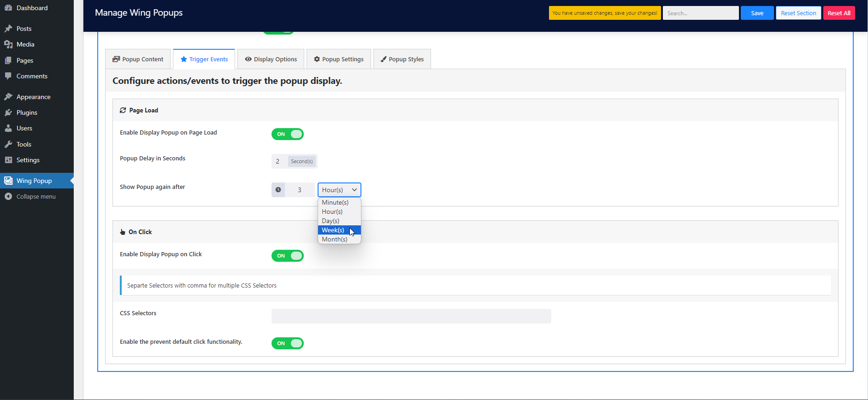Screen dimensions: 868x400
Task: Click the Reset Section button
Action: 798,13
